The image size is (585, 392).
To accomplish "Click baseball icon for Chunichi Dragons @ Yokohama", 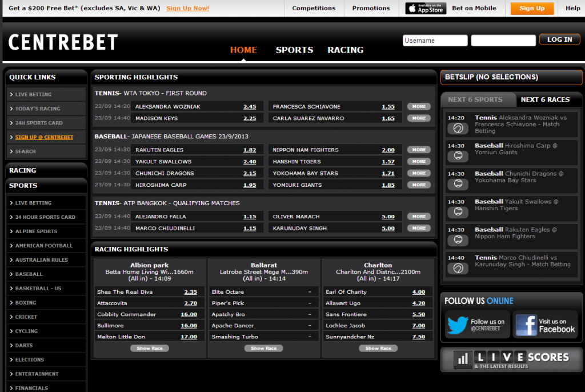I will [x=458, y=183].
